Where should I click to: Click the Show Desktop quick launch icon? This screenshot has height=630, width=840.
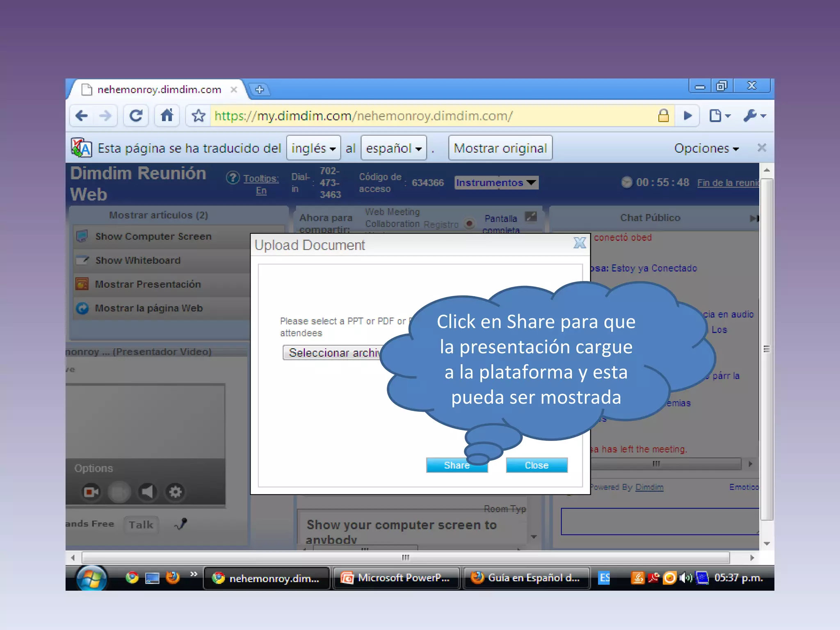coord(152,578)
